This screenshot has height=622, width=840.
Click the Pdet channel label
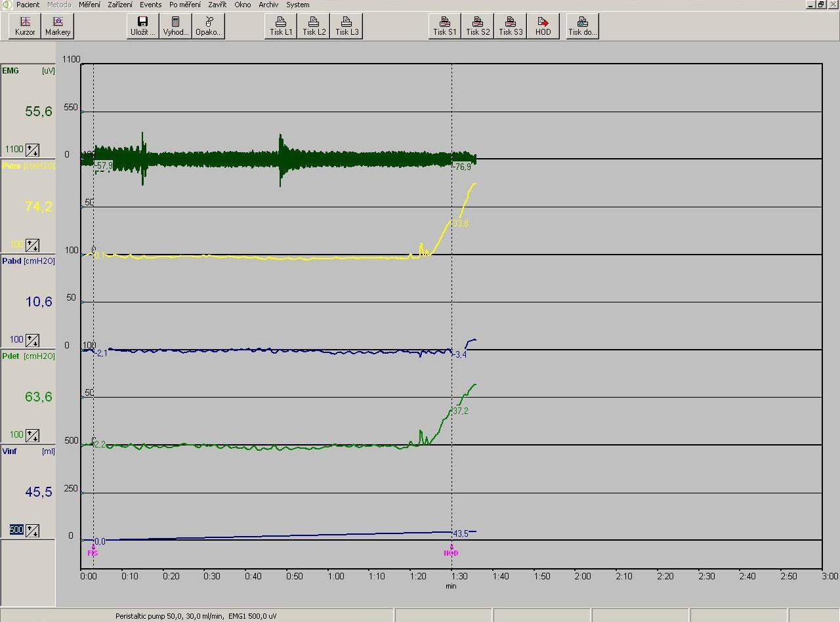pos(10,356)
